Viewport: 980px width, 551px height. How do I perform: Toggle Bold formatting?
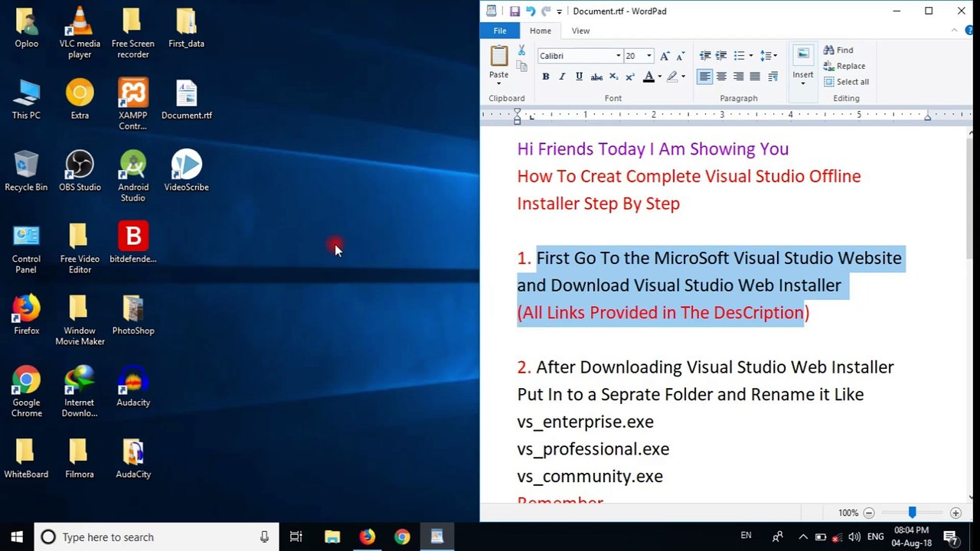pos(546,77)
